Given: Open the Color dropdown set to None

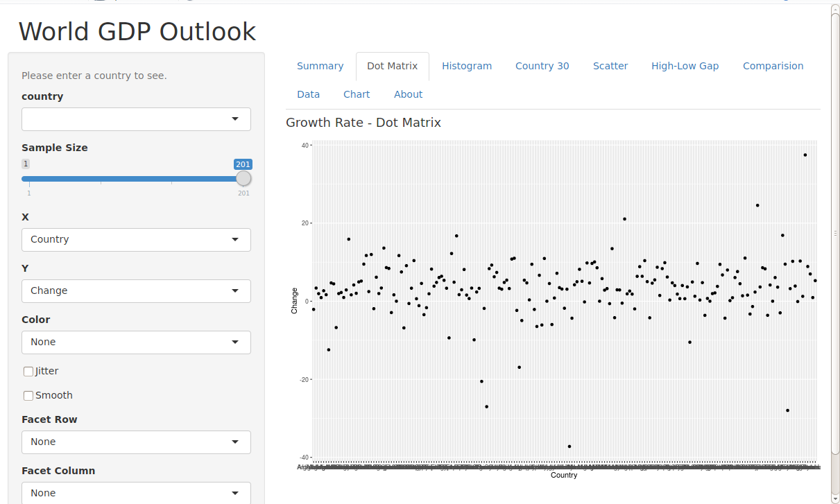Looking at the screenshot, I should pos(136,342).
